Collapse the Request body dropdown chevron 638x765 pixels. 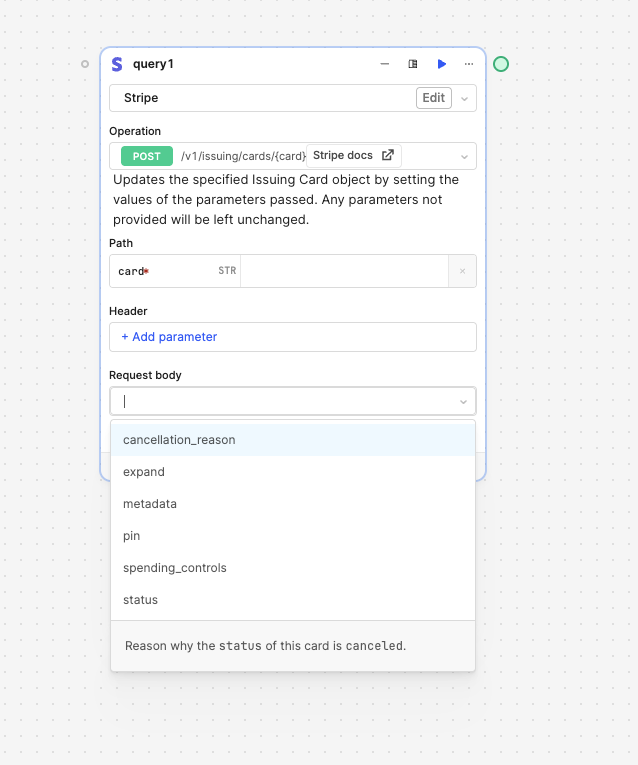(463, 402)
